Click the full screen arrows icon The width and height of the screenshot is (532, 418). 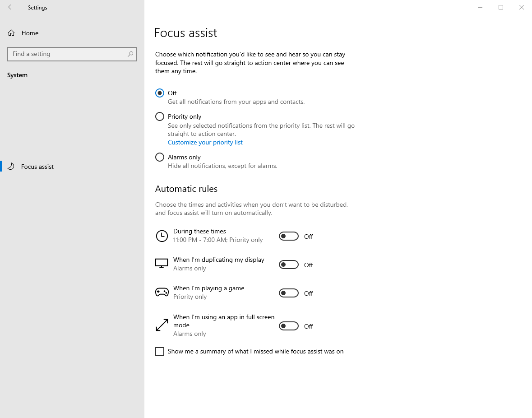click(x=162, y=325)
